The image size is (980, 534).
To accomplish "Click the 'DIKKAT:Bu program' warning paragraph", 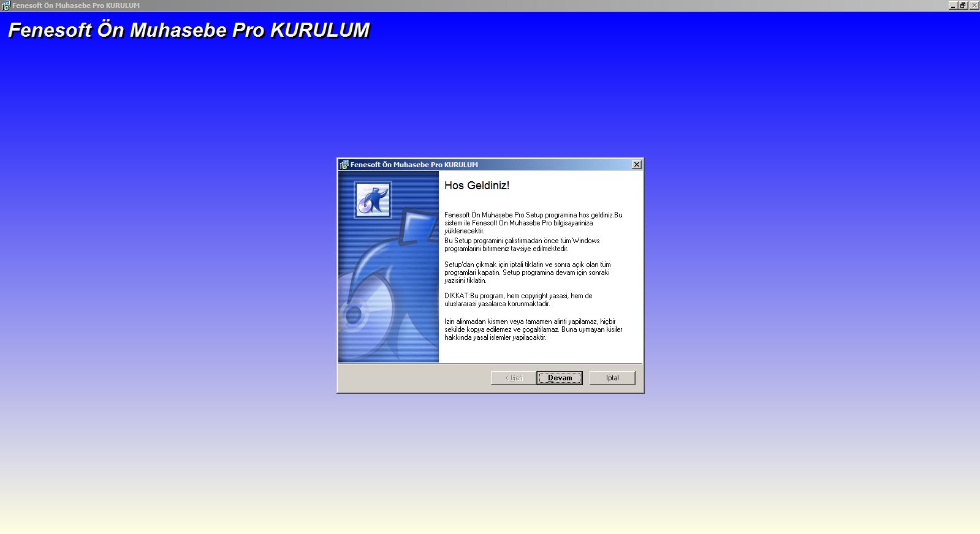I will (518, 299).
